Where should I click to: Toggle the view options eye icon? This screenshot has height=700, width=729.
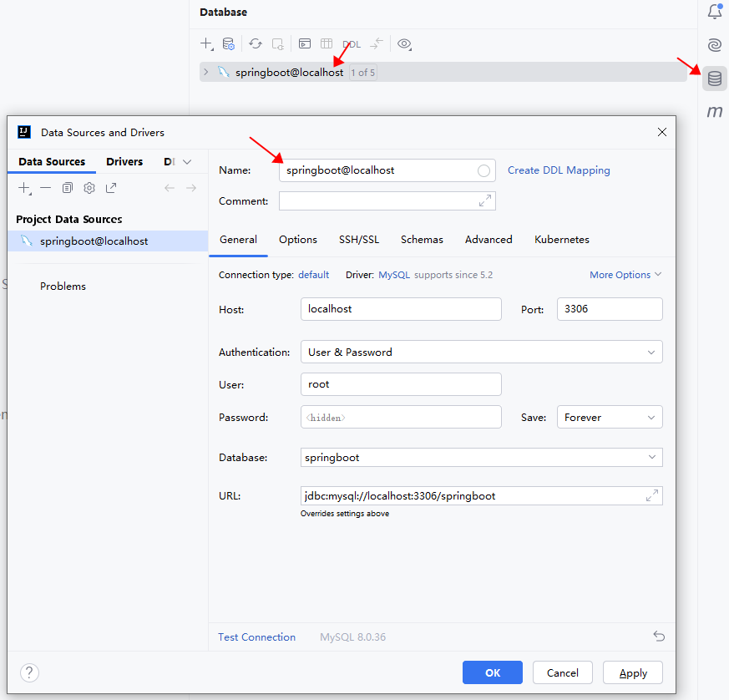tap(404, 43)
